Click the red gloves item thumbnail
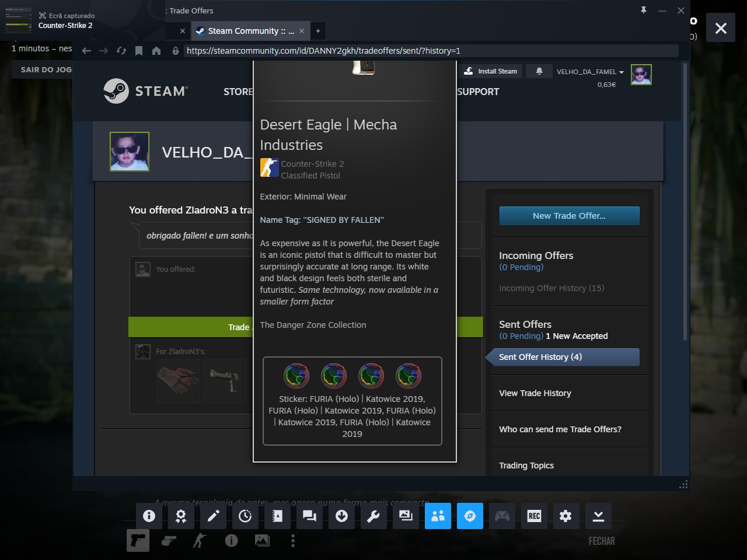Image resolution: width=747 pixels, height=560 pixels. (x=177, y=380)
